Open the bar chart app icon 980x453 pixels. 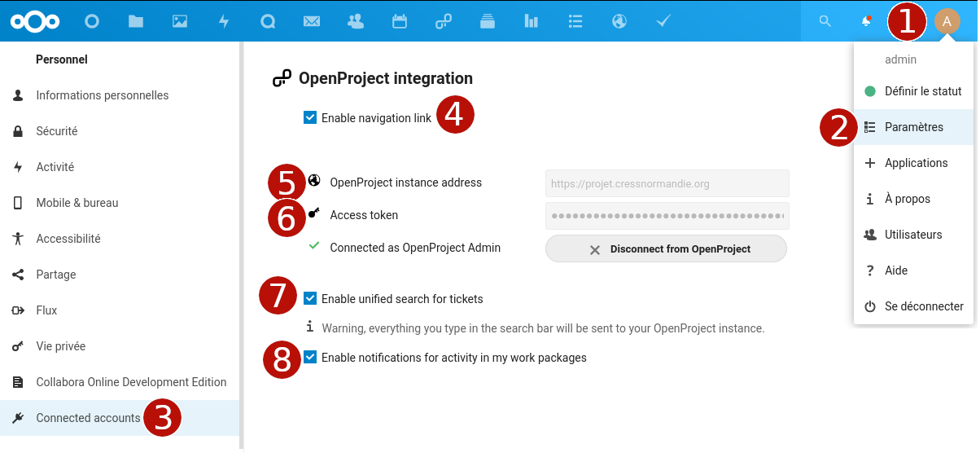pyautogui.click(x=532, y=21)
